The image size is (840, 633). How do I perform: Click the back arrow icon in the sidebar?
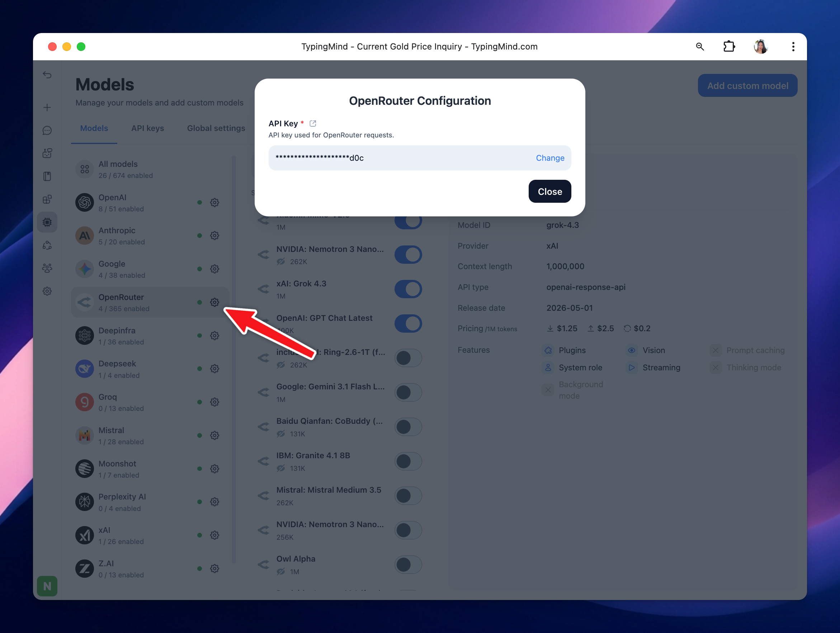point(47,75)
